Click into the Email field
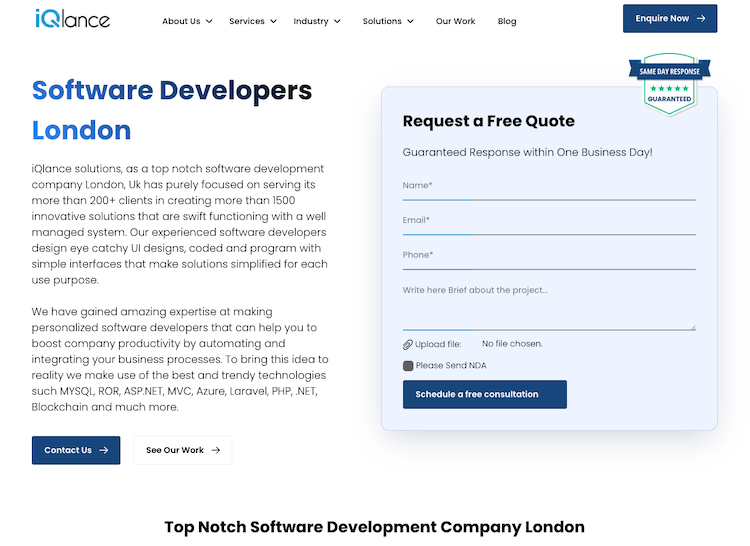750x546 pixels. tap(548, 221)
